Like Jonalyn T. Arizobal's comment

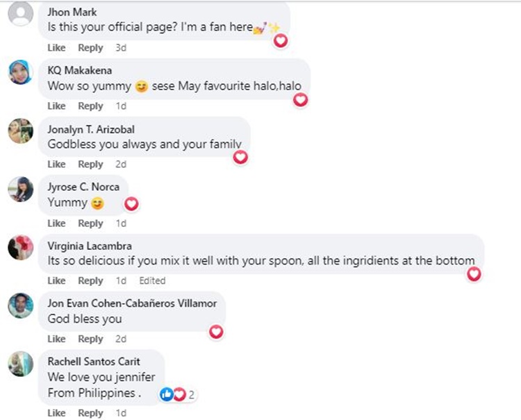[56, 165]
